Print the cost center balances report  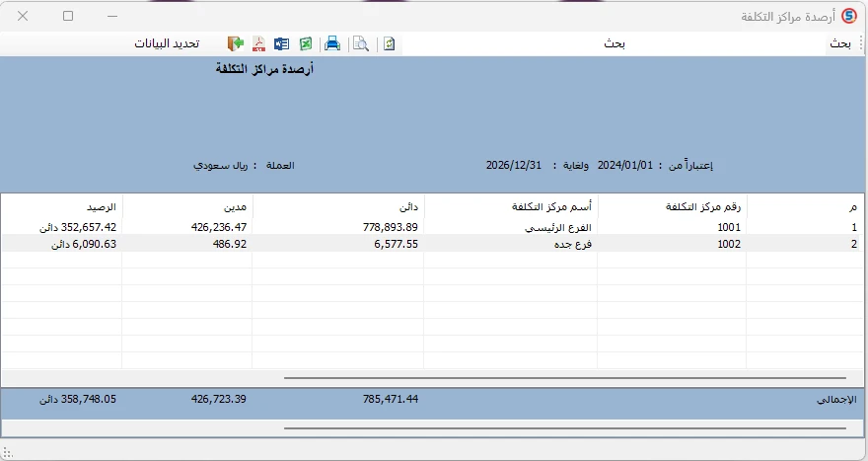pyautogui.click(x=332, y=43)
